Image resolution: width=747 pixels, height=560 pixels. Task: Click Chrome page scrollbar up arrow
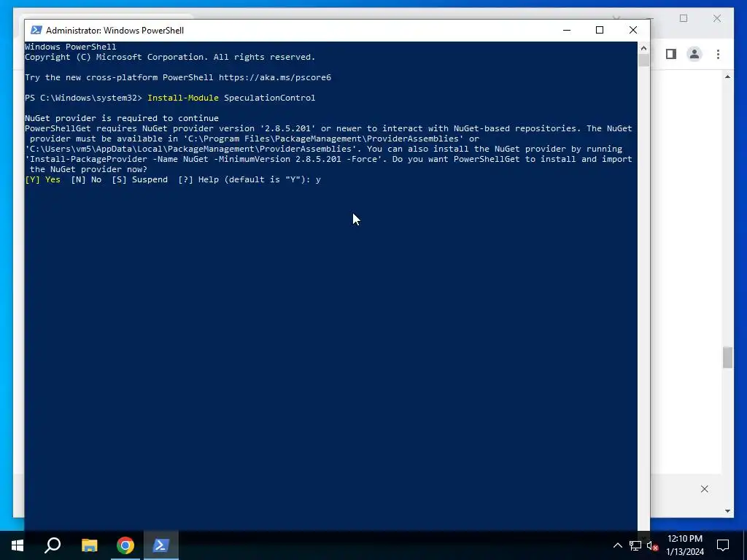point(727,77)
